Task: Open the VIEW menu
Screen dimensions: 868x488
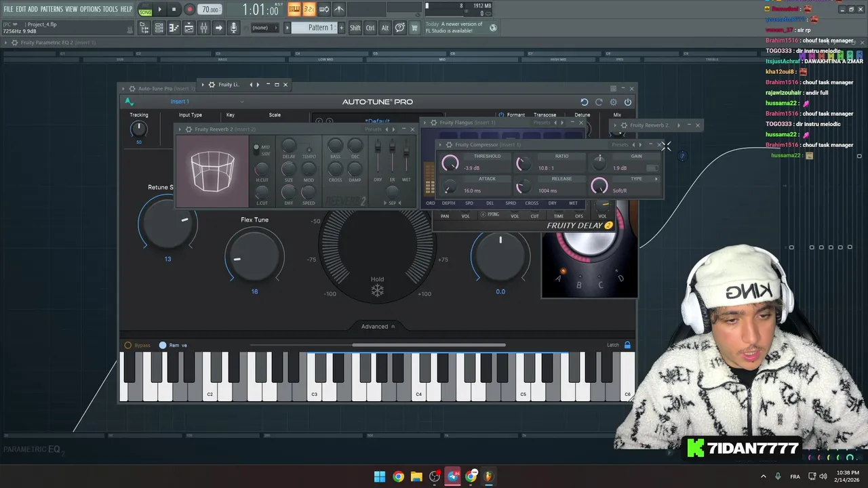Action: (x=71, y=9)
